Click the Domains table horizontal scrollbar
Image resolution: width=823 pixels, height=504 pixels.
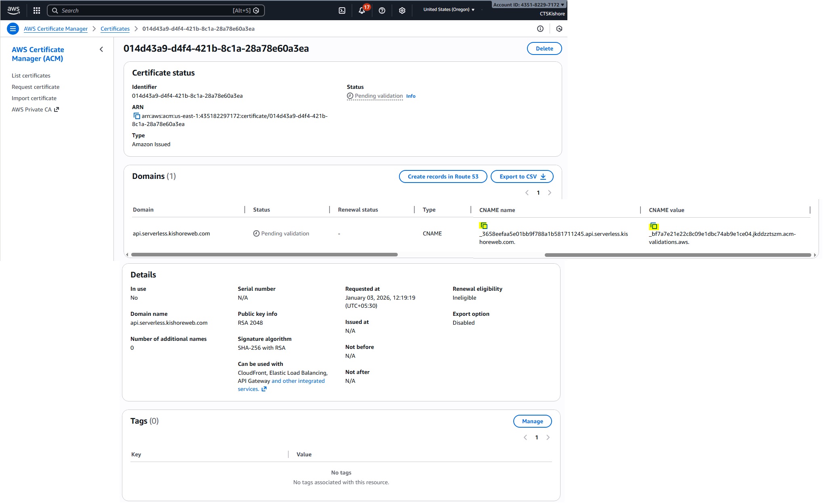pos(265,254)
